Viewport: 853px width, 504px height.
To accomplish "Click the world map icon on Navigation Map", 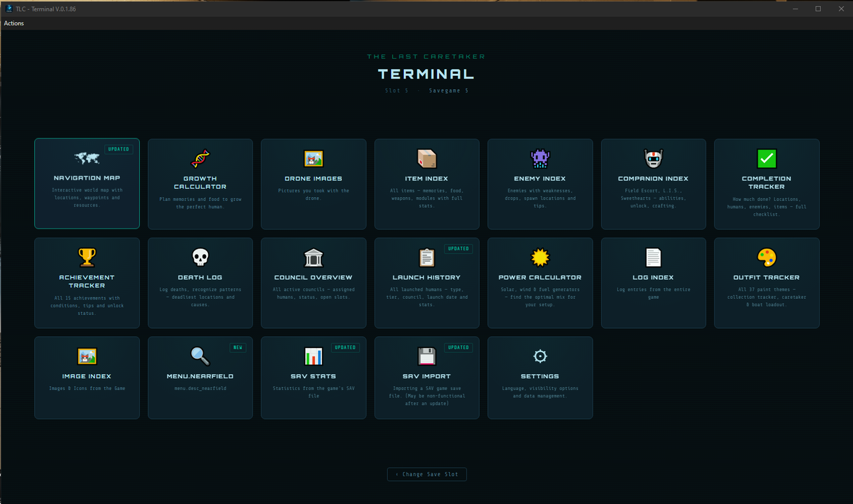I will 87,158.
